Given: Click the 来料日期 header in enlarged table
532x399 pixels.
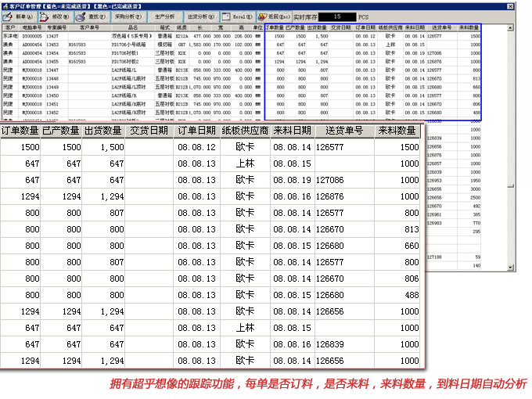Looking at the screenshot, I should click(x=293, y=131).
